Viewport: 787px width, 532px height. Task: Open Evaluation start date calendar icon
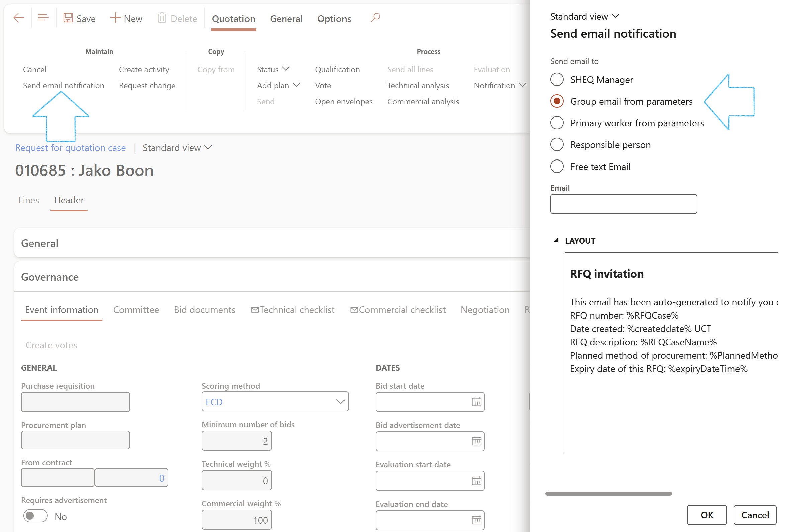point(476,481)
